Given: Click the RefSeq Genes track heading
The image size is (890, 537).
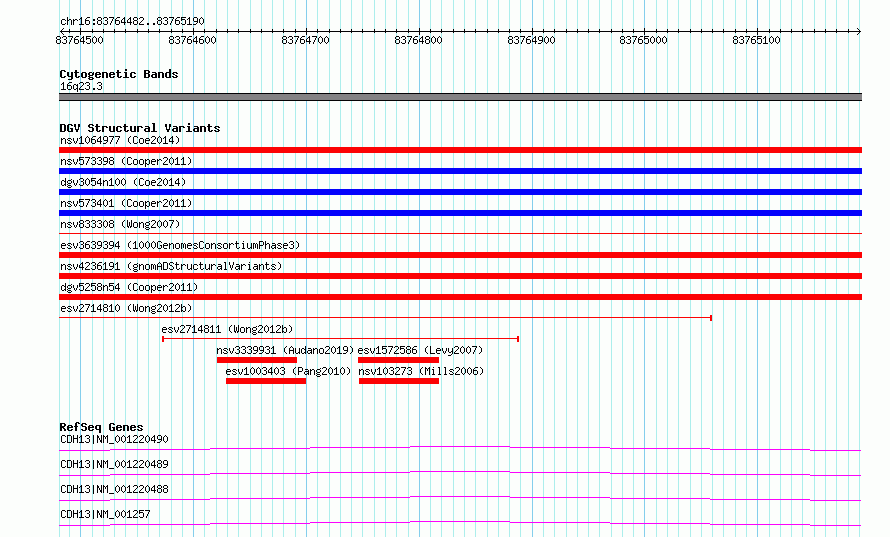Looking at the screenshot, I should (x=101, y=427).
